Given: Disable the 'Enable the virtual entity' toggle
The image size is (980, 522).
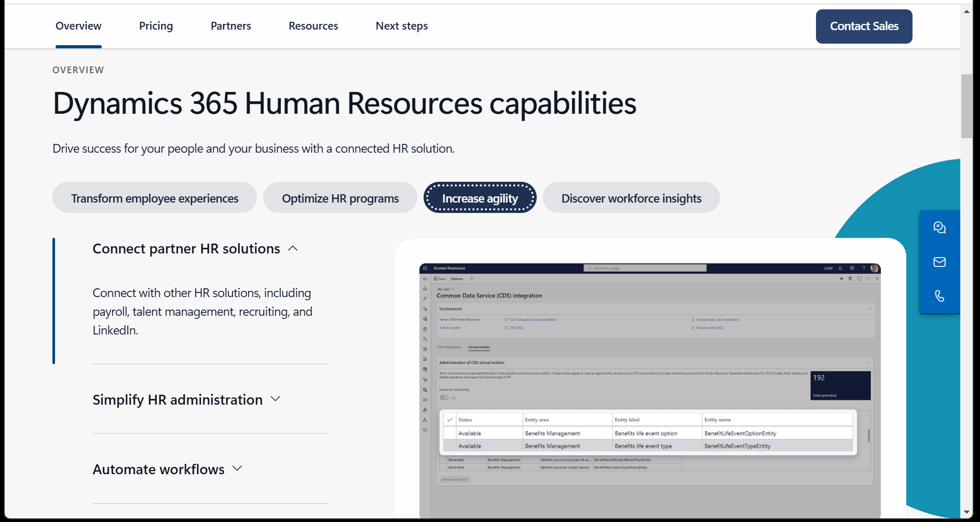Looking at the screenshot, I should point(444,397).
